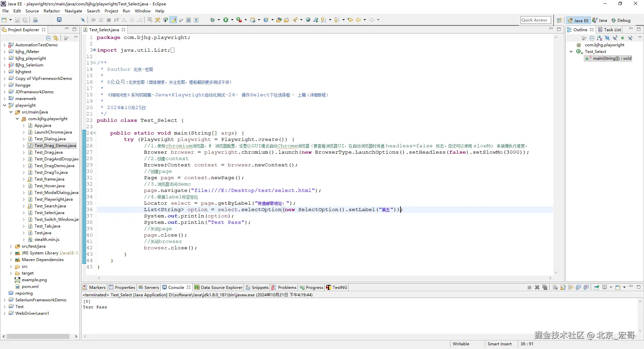Toggle Hide Fields in Outline view
This screenshot has width=644, height=349.
click(607, 38)
